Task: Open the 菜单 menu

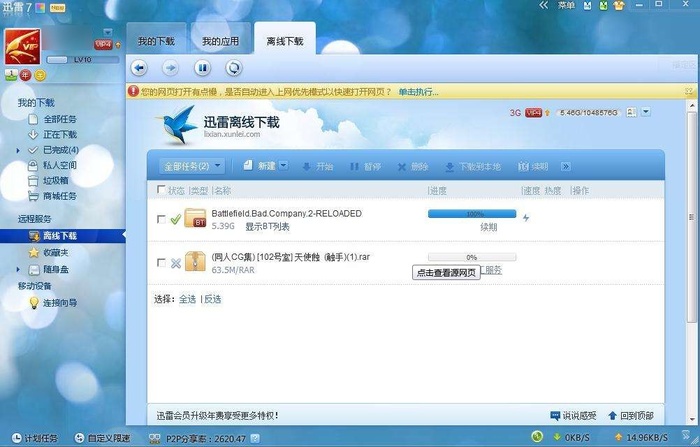Action: [566, 5]
